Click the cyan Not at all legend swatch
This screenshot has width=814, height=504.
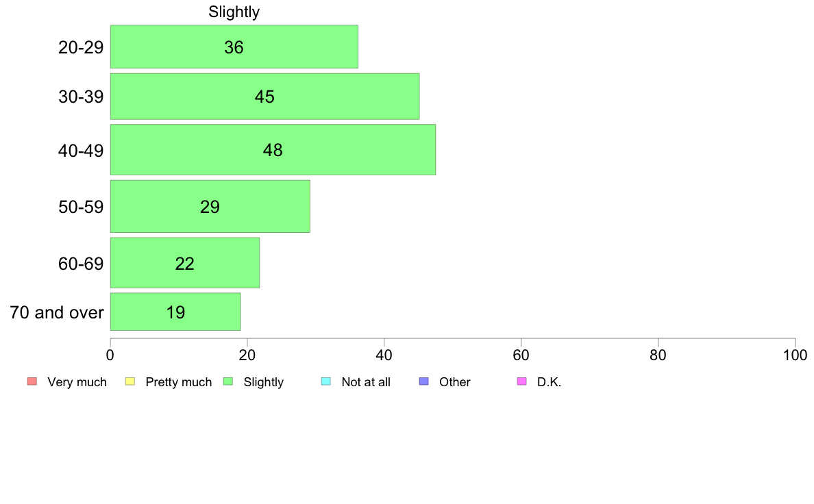[326, 381]
